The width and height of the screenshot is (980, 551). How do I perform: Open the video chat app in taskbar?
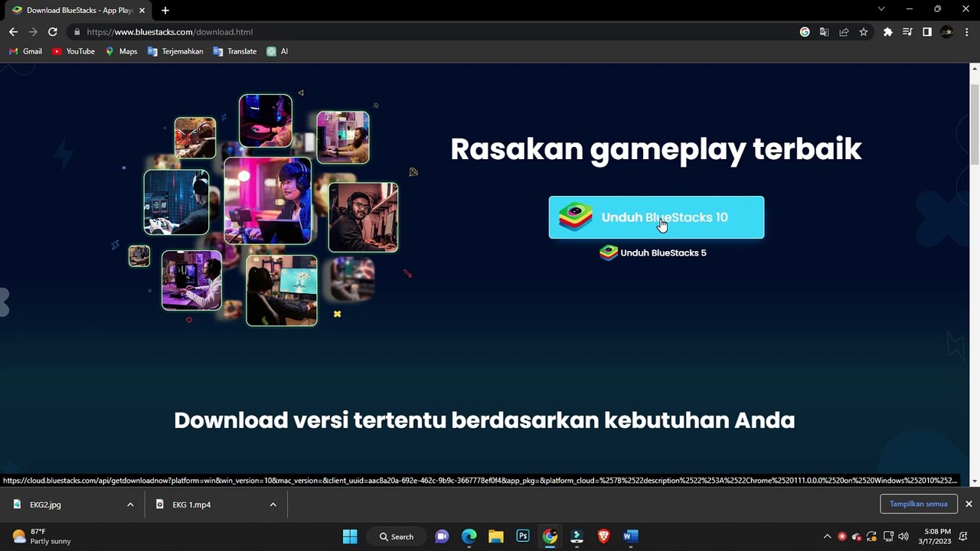442,536
